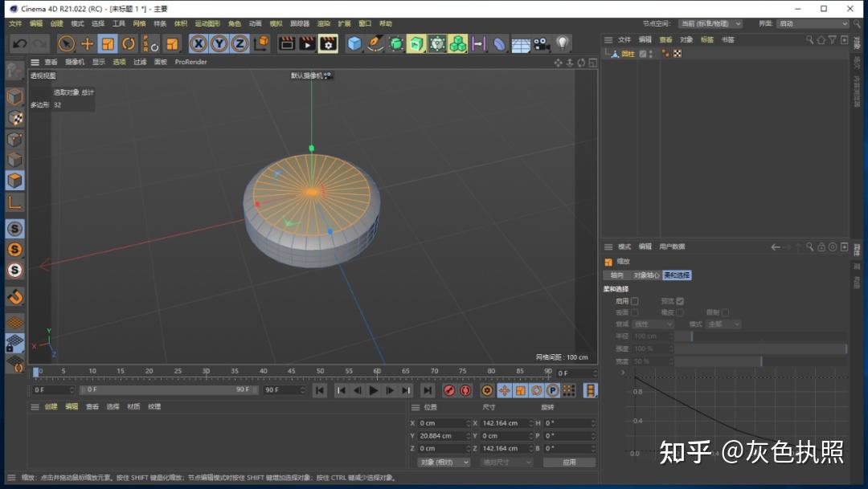Viewport: 868px width, 489px height.
Task: Open Edit Render Settings gear-clapper icon
Action: point(328,43)
